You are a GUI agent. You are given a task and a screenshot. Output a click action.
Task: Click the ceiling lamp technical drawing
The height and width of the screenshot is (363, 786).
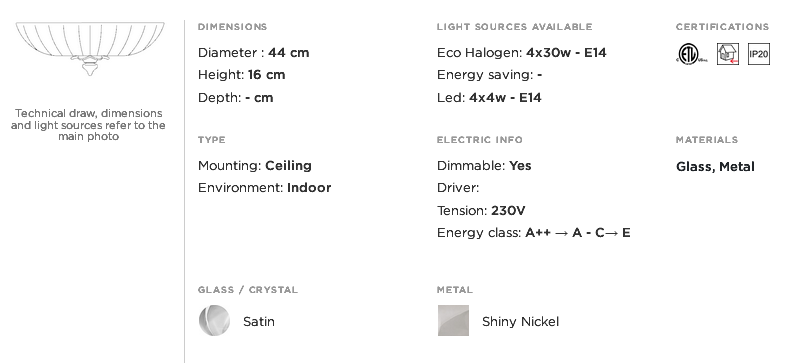[90, 49]
